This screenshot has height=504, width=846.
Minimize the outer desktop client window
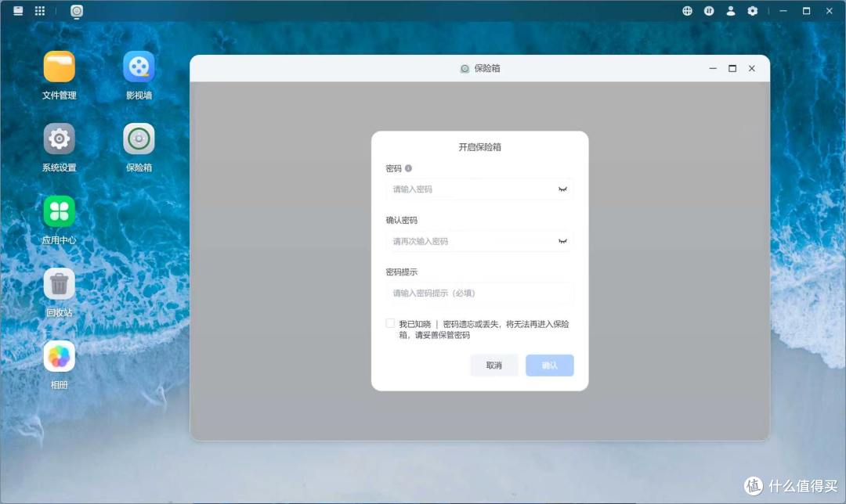(783, 11)
